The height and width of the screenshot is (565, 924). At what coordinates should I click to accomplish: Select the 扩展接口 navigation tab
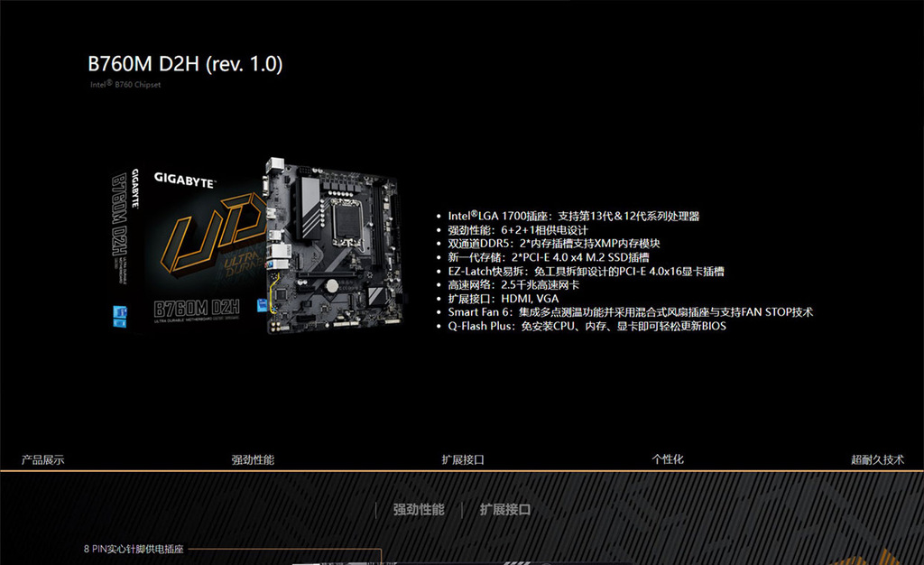(463, 459)
